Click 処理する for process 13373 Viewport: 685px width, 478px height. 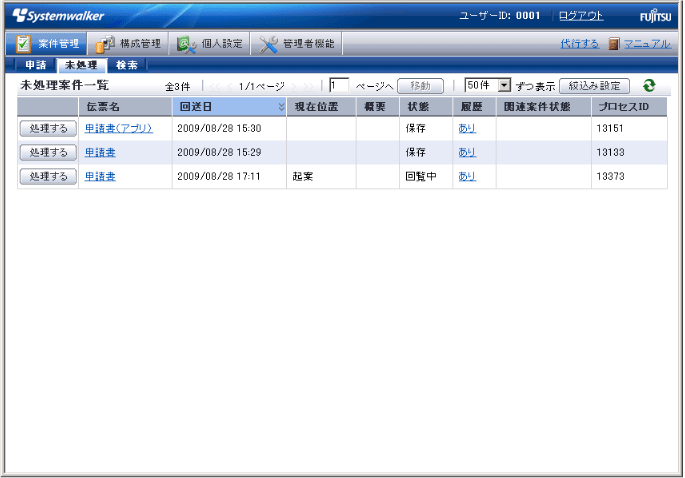(48, 177)
